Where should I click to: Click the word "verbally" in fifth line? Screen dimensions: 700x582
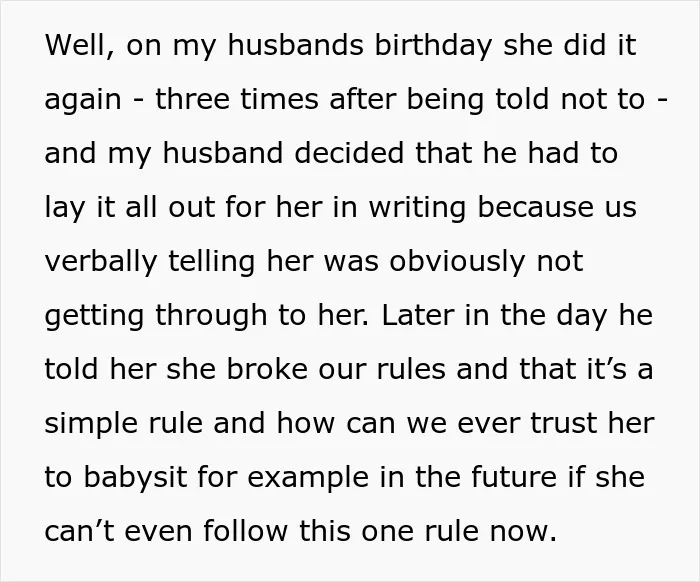[101, 261]
